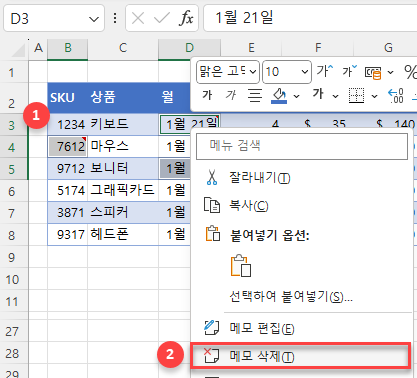417x378 pixels.
Task: Click the borders icon in mini toolbar
Action: pos(356,96)
